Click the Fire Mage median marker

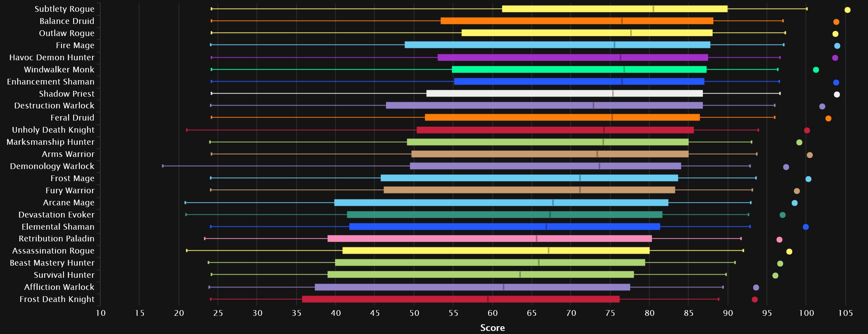click(614, 45)
